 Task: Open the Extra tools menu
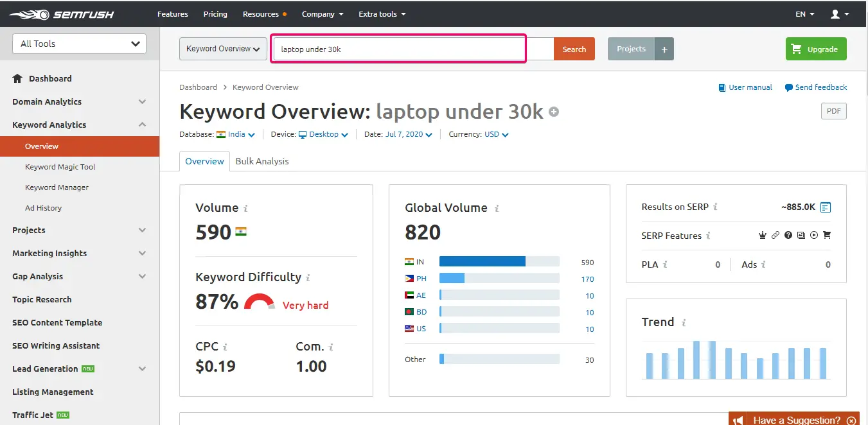point(382,14)
